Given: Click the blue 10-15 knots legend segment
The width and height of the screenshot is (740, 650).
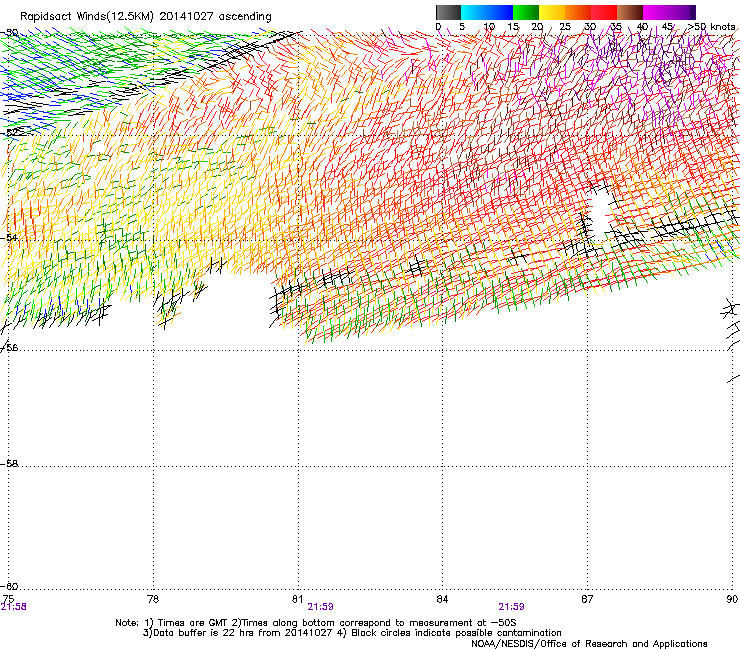Looking at the screenshot, I should [500, 12].
